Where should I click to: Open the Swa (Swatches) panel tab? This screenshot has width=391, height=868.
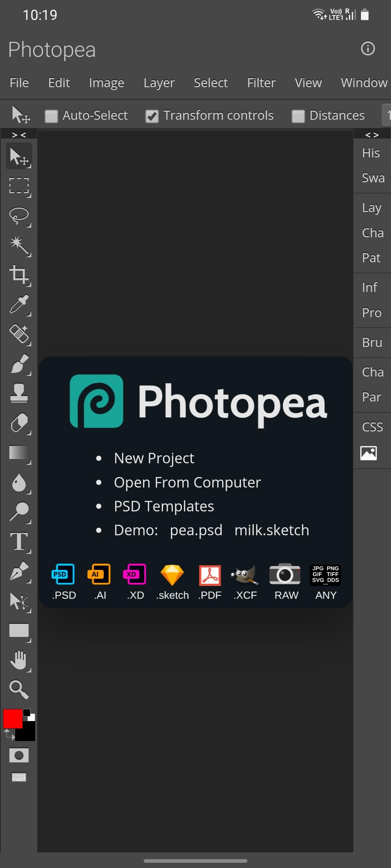click(373, 178)
